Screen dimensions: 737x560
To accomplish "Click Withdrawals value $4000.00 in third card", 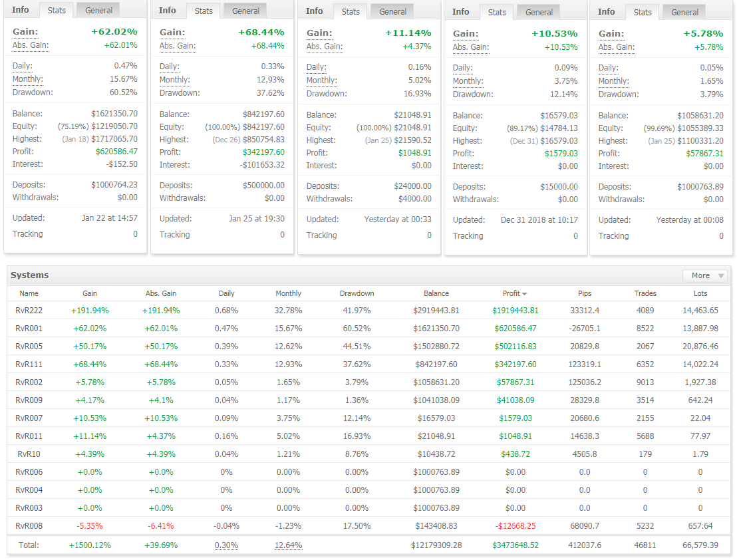I will coord(414,199).
